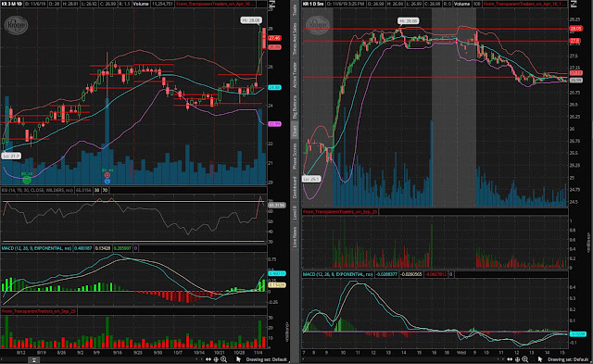Click the green earnings marker on the daily chart

pos(27,180)
